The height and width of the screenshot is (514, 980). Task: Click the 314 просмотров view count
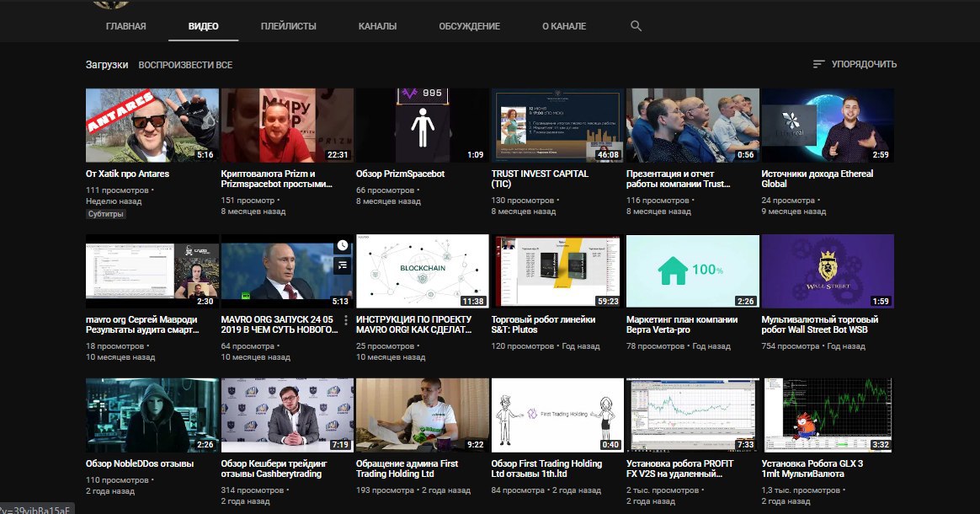[252, 491]
